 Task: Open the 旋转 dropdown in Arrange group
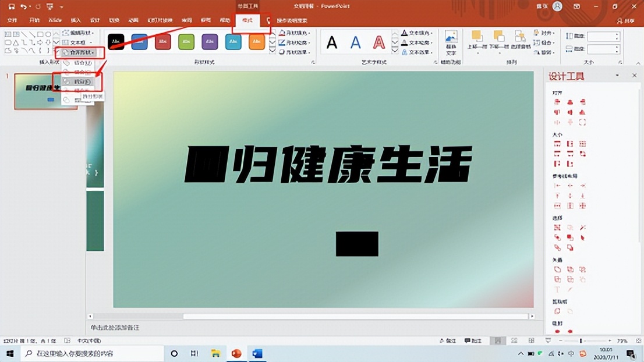click(x=544, y=52)
